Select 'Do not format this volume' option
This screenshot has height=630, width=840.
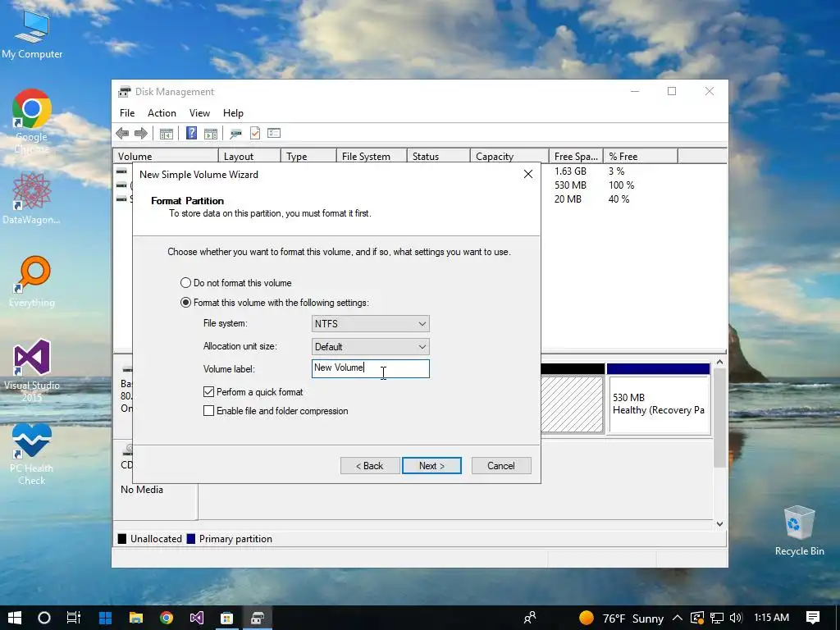[x=236, y=283]
